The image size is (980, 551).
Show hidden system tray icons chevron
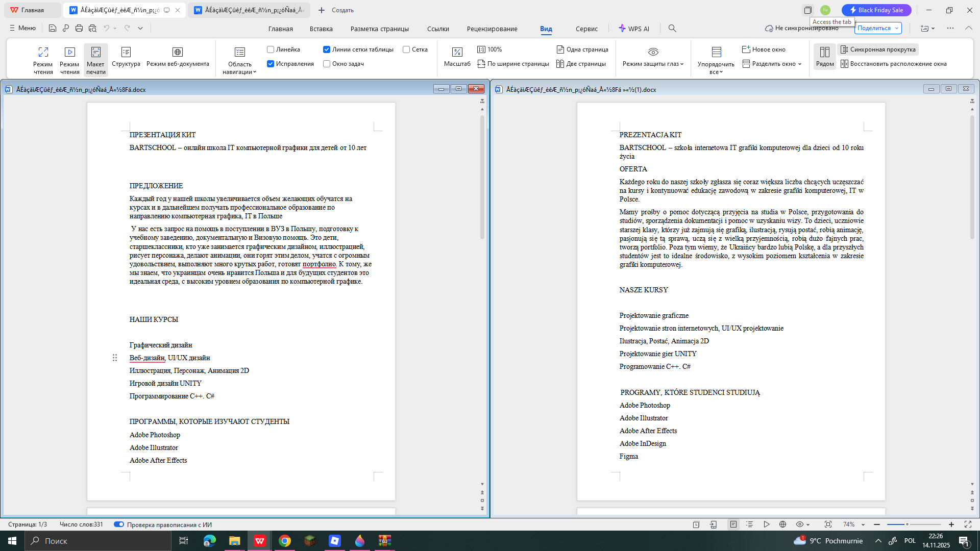[878, 541]
